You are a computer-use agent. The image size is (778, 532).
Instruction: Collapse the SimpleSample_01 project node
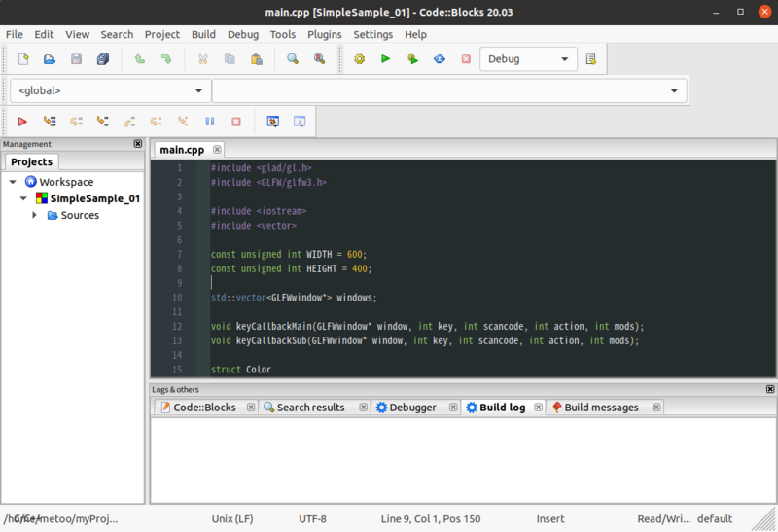pos(23,198)
